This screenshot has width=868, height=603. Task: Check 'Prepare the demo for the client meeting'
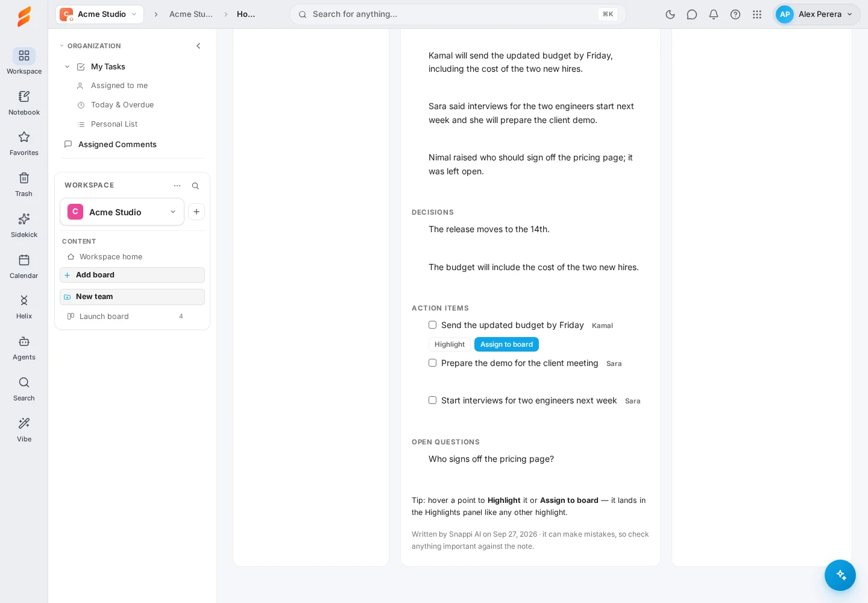pyautogui.click(x=432, y=363)
